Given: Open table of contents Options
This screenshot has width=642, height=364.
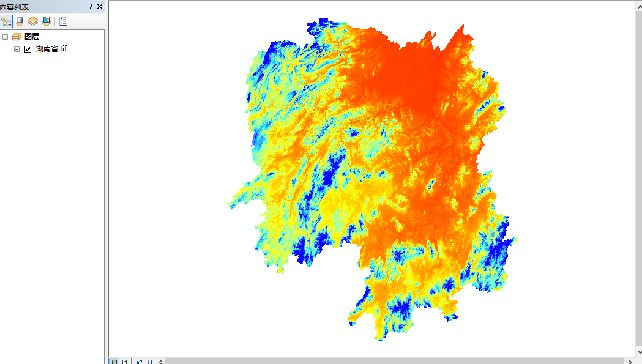Looking at the screenshot, I should [63, 21].
